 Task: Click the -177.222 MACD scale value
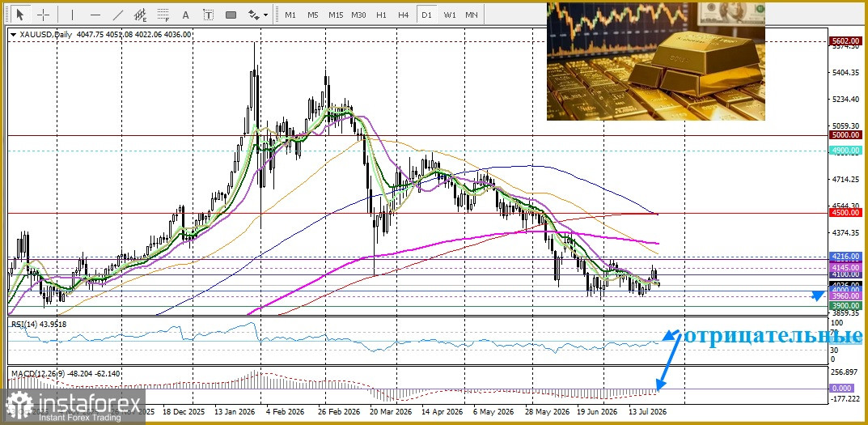click(x=845, y=398)
